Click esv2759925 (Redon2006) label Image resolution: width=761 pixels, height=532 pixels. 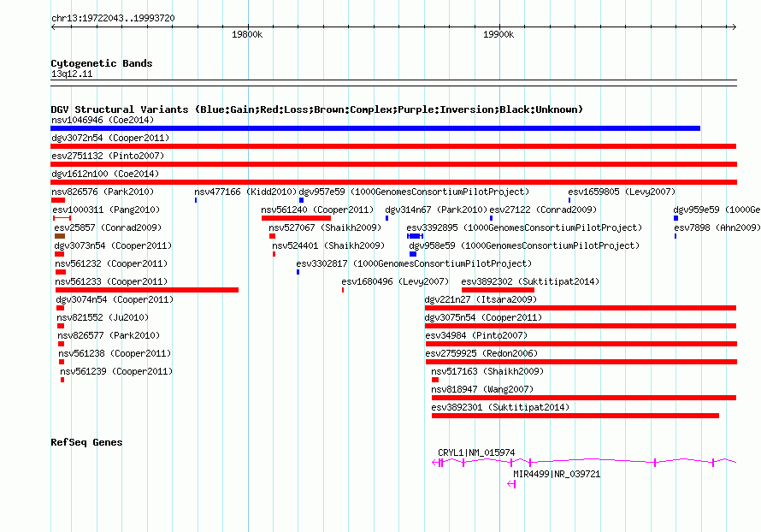[481, 353]
